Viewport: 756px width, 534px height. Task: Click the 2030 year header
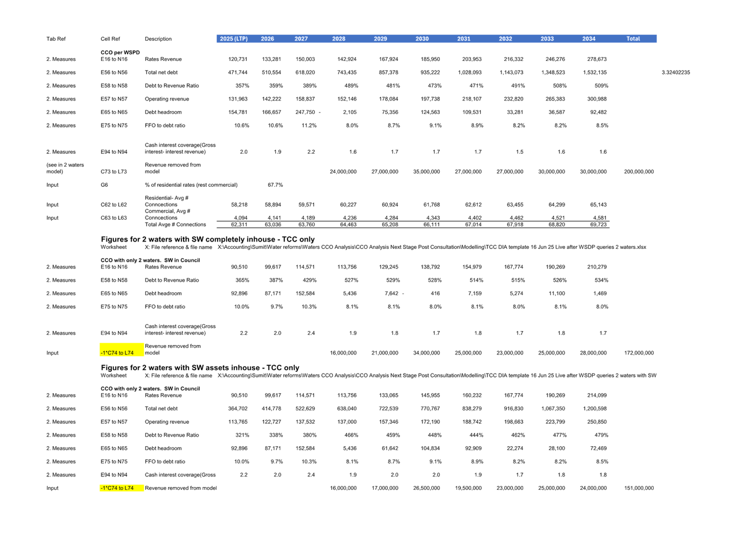[422, 39]
